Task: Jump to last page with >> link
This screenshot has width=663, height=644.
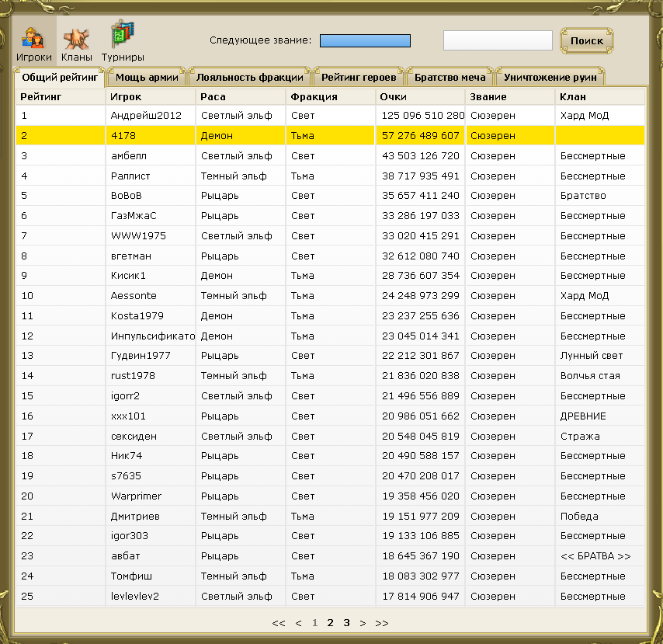Action: coord(382,623)
